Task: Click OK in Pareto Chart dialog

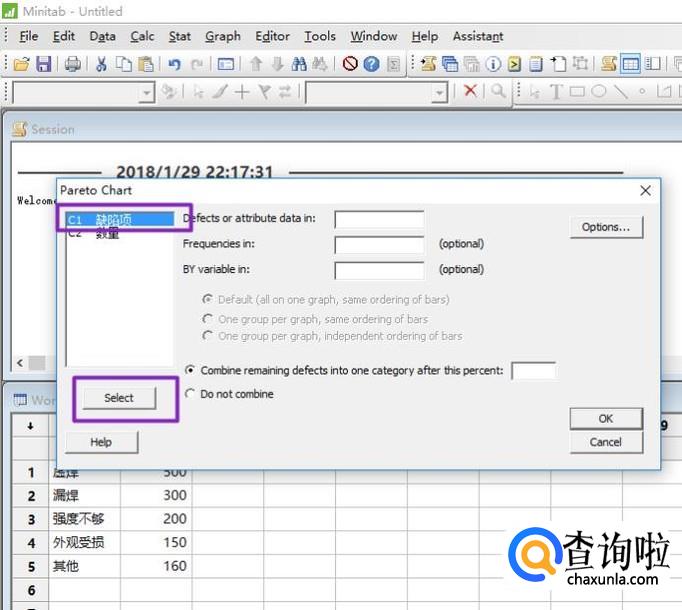Action: (x=606, y=419)
